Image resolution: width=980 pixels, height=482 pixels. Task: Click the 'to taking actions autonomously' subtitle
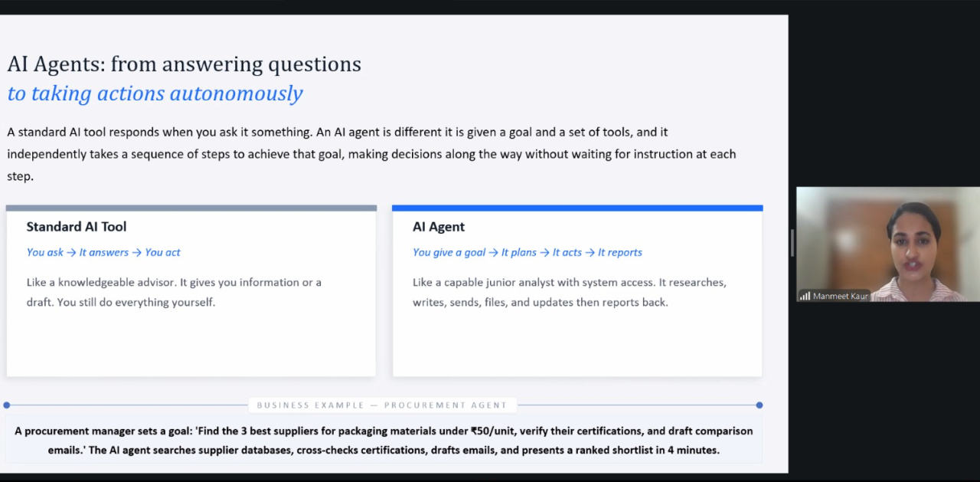pos(155,93)
